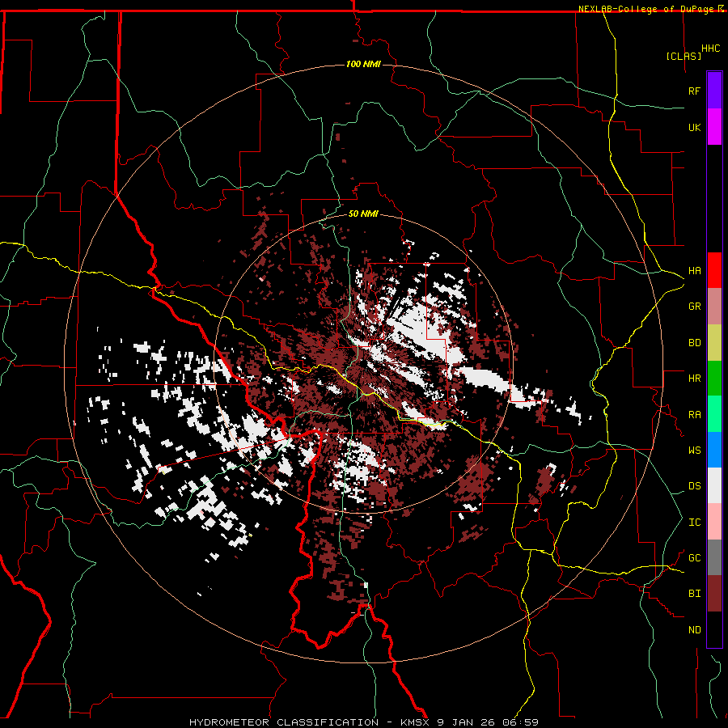728x728 pixels.
Task: Click the WS legend label
Action: pos(694,451)
